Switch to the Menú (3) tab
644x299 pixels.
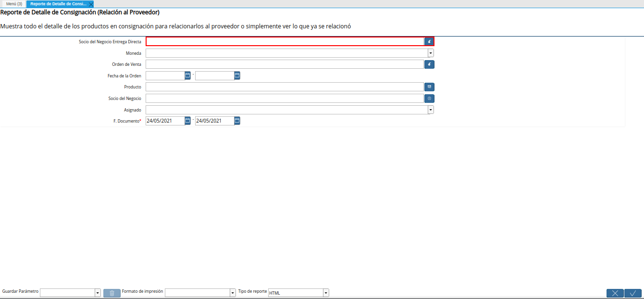[x=14, y=4]
